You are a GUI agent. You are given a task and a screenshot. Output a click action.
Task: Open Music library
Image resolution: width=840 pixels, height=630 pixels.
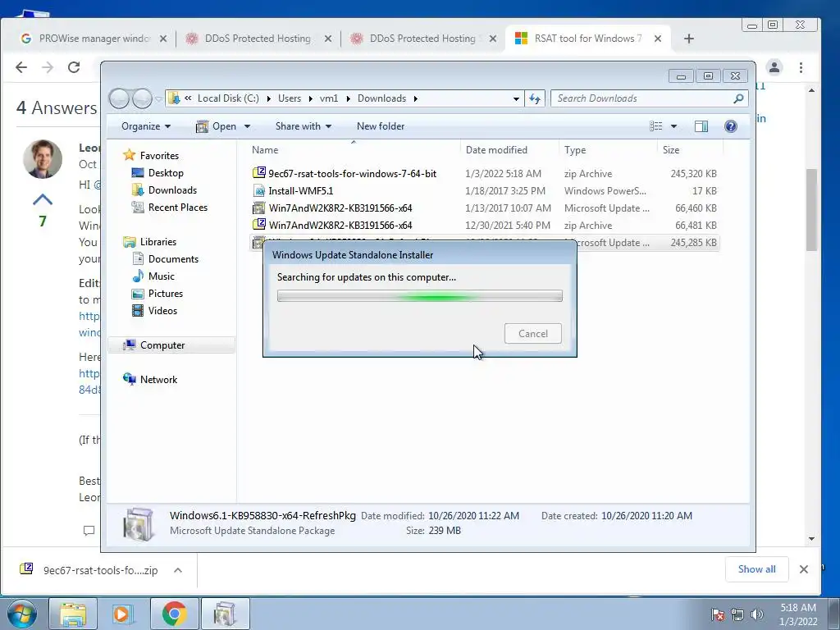click(x=161, y=276)
